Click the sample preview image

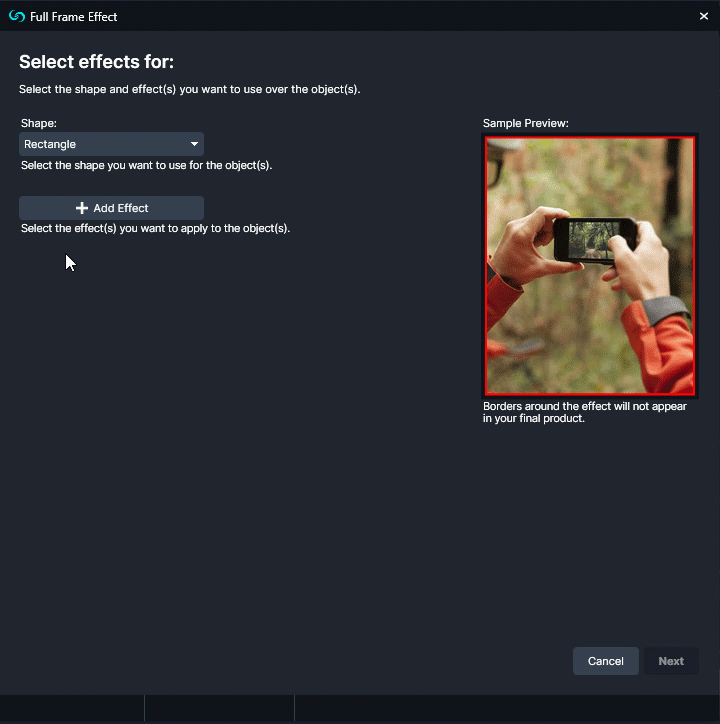coord(590,266)
